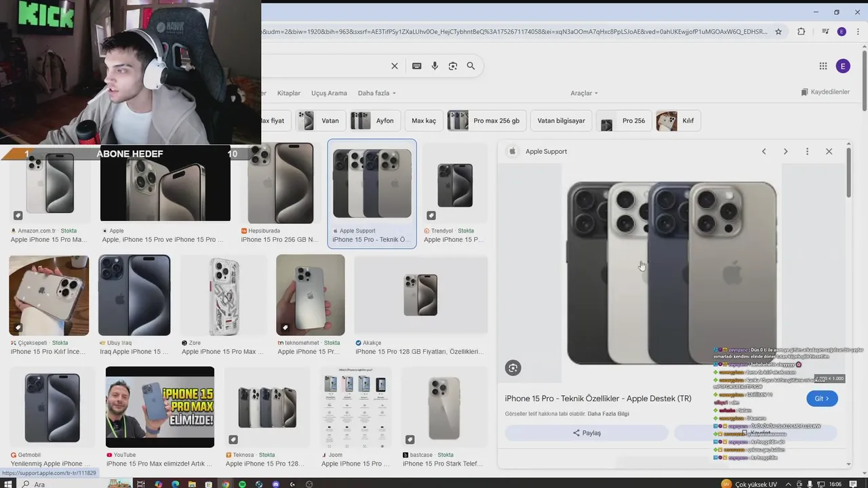Screen dimensions: 868x488
Task: Search by image with Lens icon
Action: 453,66
